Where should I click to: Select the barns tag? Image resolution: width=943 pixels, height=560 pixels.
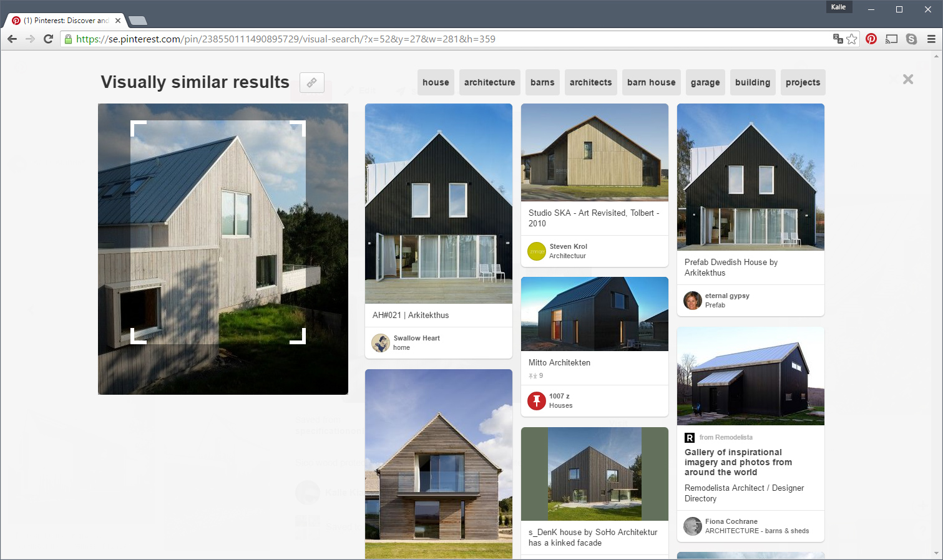coord(542,82)
